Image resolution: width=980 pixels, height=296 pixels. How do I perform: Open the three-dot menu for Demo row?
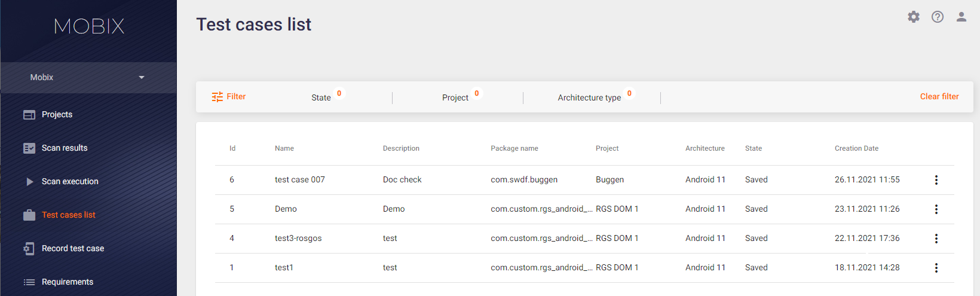(936, 209)
